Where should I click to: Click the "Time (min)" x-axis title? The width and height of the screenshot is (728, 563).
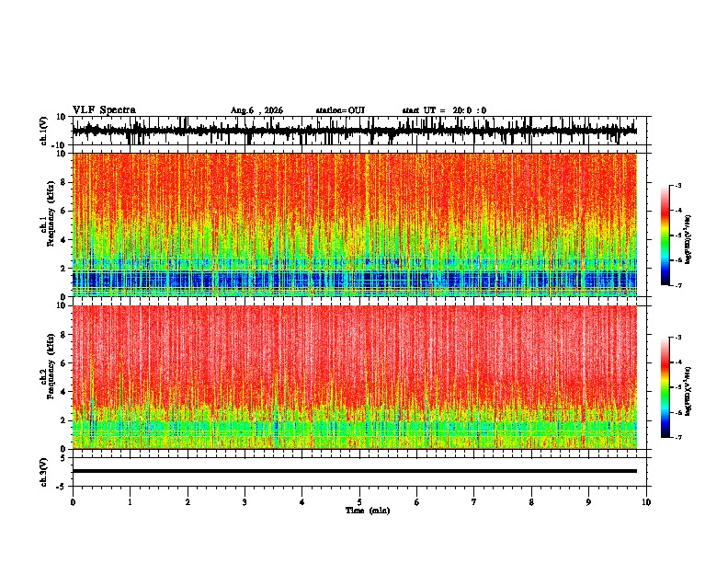[368, 511]
